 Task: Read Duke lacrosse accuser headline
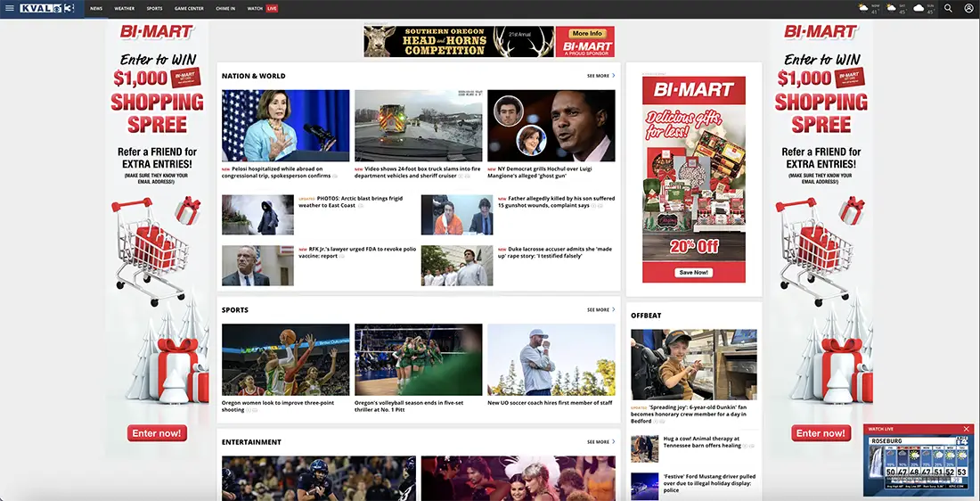(x=555, y=252)
